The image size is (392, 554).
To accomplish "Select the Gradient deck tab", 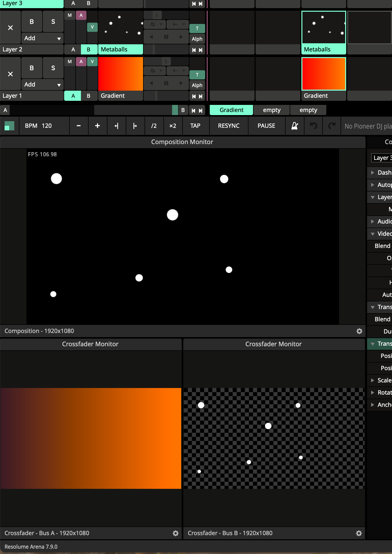I will 231,110.
